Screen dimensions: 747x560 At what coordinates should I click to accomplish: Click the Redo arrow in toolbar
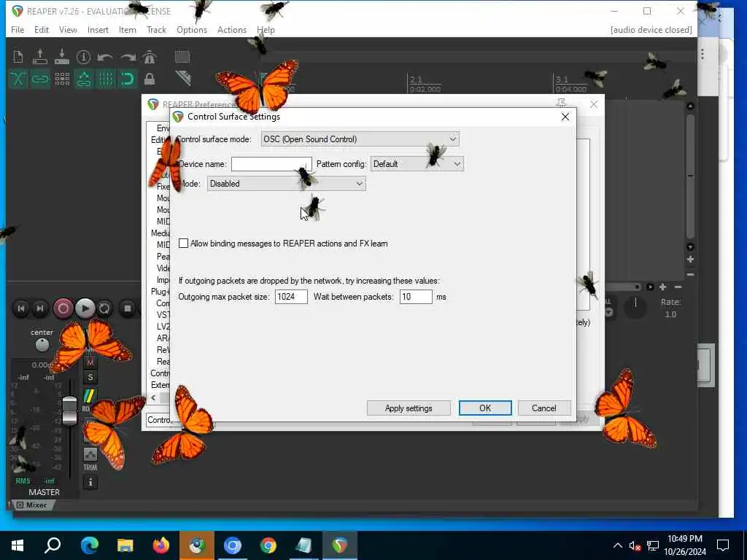(x=128, y=58)
